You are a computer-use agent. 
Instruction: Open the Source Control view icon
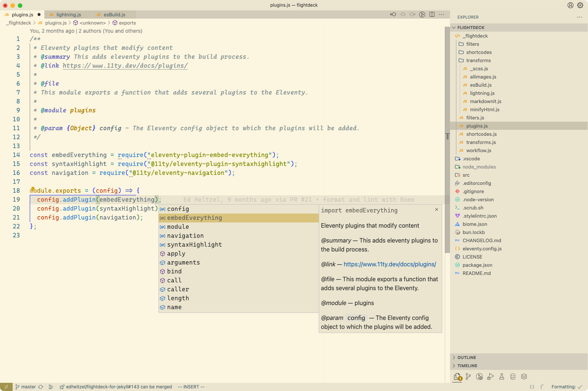pos(468,376)
